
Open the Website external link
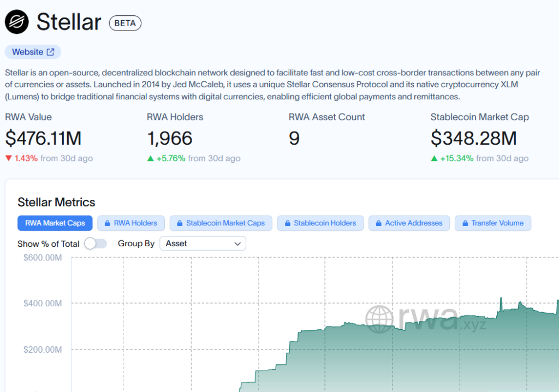[x=33, y=52]
